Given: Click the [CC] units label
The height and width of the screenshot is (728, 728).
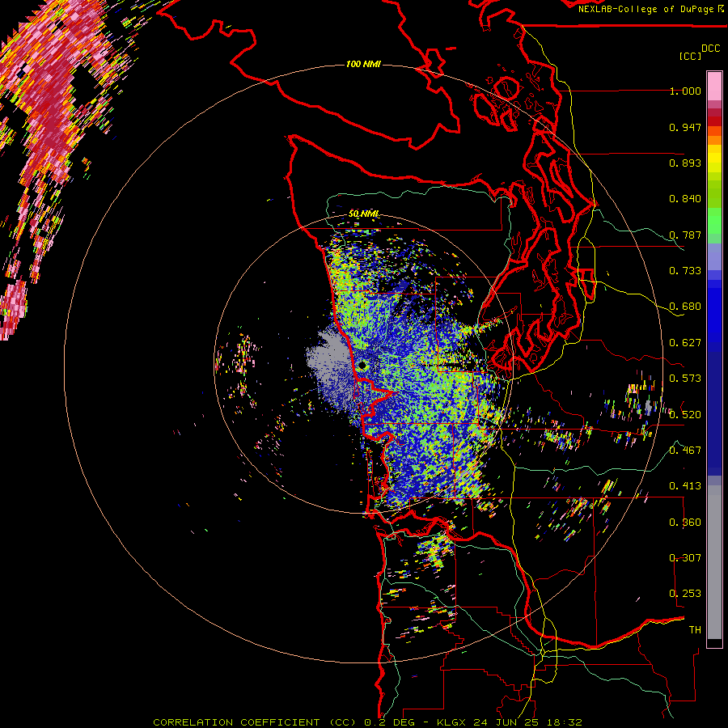Looking at the screenshot, I should [691, 56].
